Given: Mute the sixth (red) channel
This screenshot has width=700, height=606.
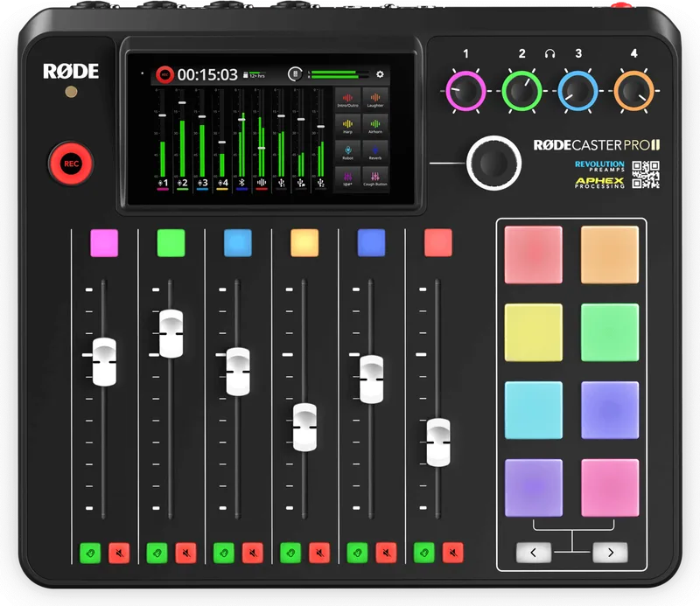Looking at the screenshot, I should tap(452, 554).
